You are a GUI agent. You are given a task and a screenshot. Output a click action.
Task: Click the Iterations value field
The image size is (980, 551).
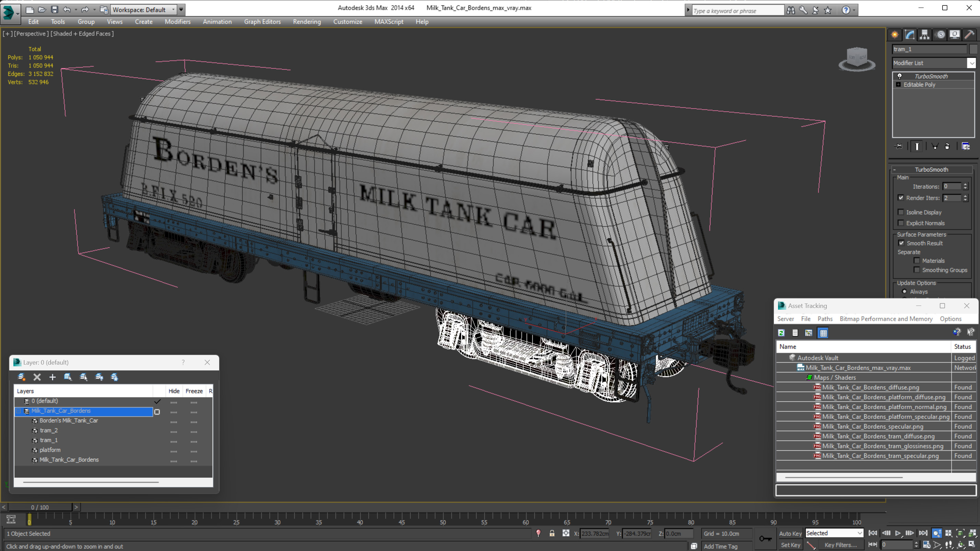tap(951, 186)
